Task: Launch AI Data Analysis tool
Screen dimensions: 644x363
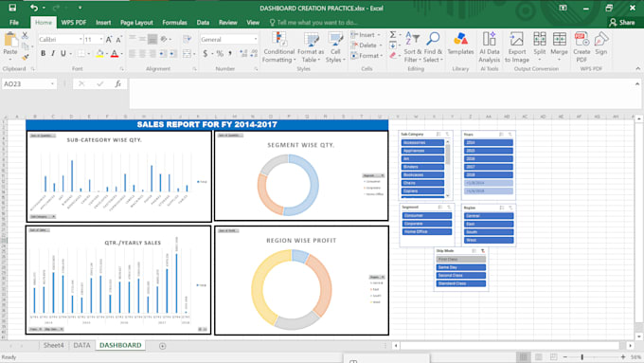Action: 490,47
